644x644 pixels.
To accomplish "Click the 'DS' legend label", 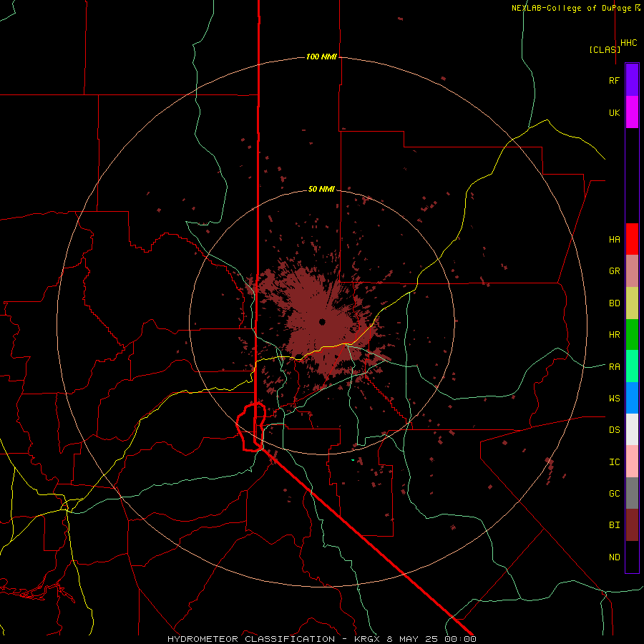I will coord(614,430).
